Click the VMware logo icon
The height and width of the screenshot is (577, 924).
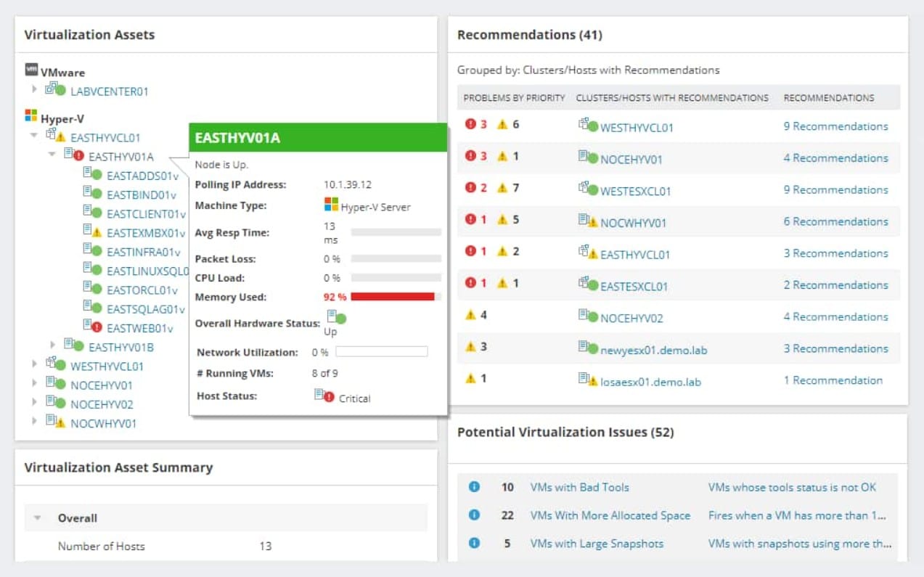[x=32, y=72]
